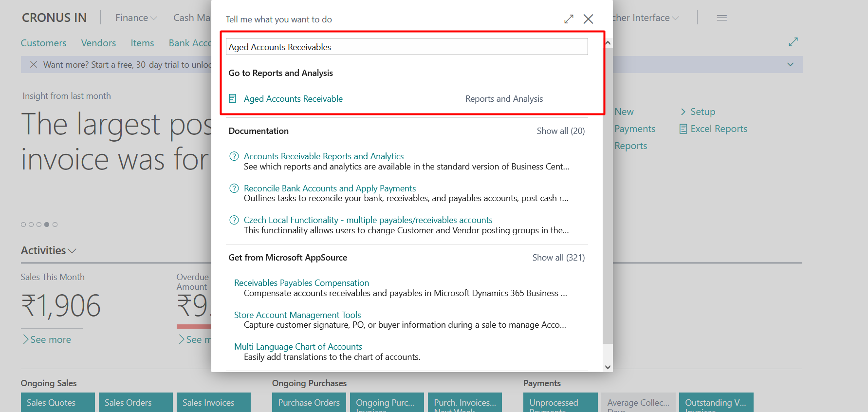The width and height of the screenshot is (868, 412).
Task: Click help icon beside Reconcile Bank Accounts
Action: (234, 188)
